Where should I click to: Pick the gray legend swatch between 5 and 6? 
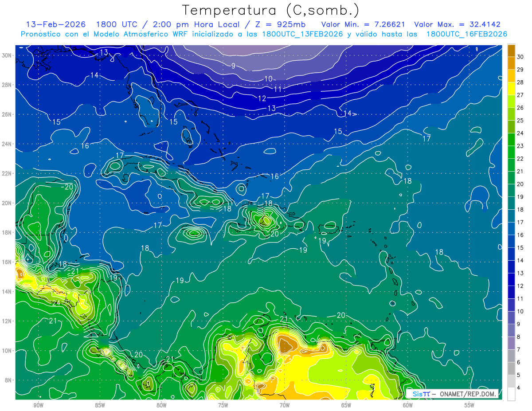coord(512,369)
